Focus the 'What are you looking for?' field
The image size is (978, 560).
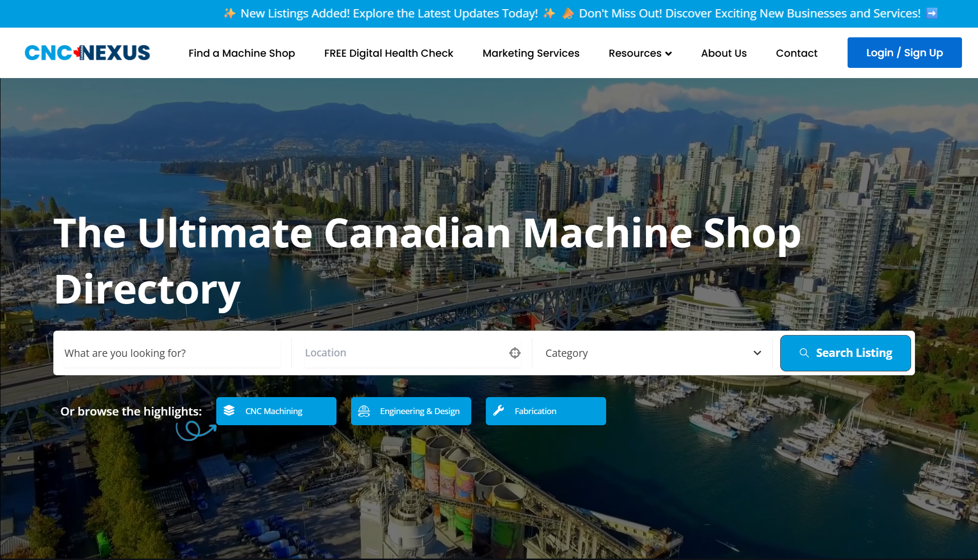coord(172,353)
